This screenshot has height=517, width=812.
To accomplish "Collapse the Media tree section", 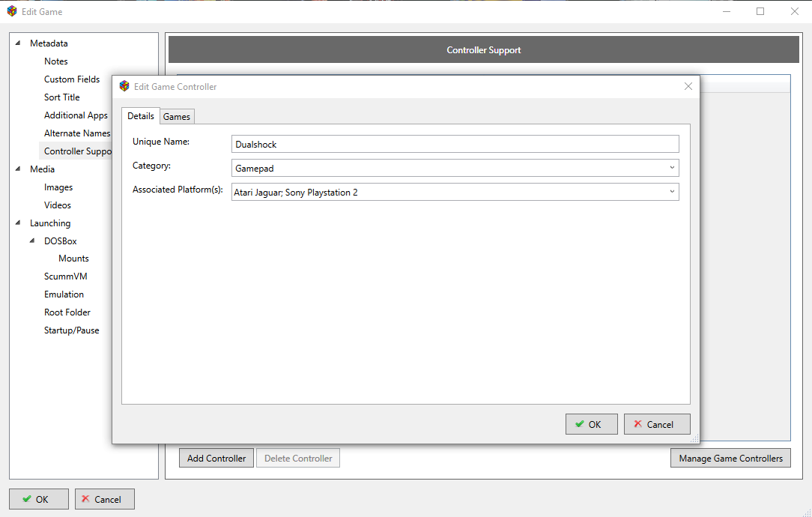I will point(18,169).
